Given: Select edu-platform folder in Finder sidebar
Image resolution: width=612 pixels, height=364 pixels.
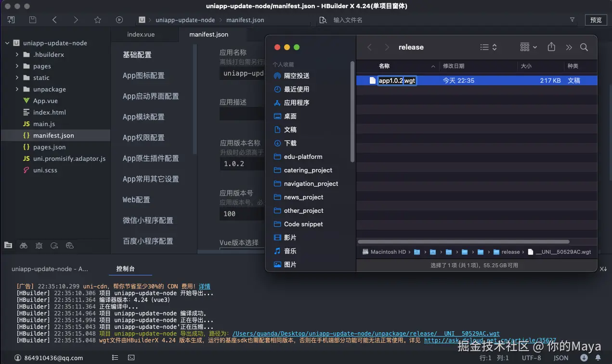Looking at the screenshot, I should pos(303,156).
